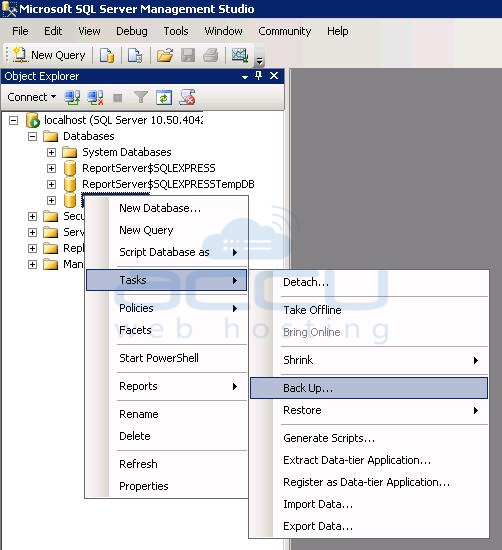This screenshot has width=502, height=550.
Task: Click the Print icon in toolbar
Action: click(211, 55)
